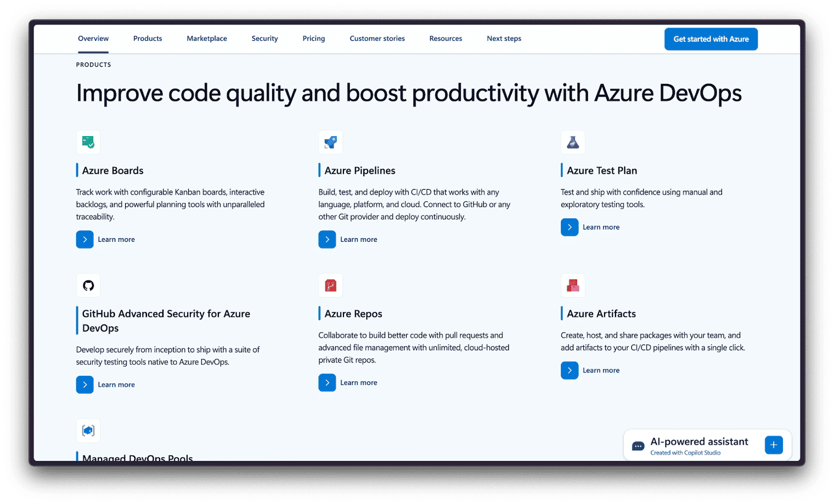Click the Azure Boards product icon
Viewport: 834px width, 504px height.
(88, 142)
